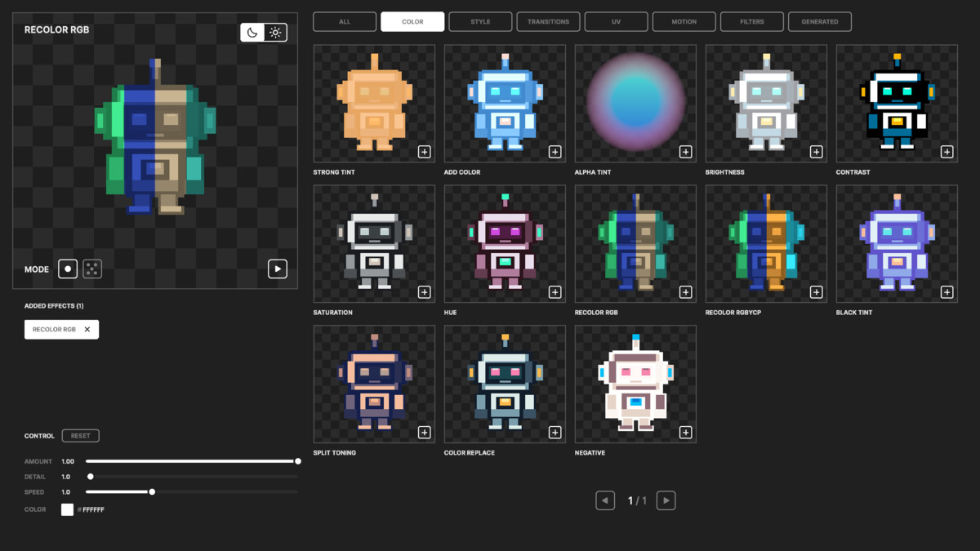This screenshot has width=980, height=551.
Task: Add the Recolor RGBYCP effect with plus icon
Action: 816,292
